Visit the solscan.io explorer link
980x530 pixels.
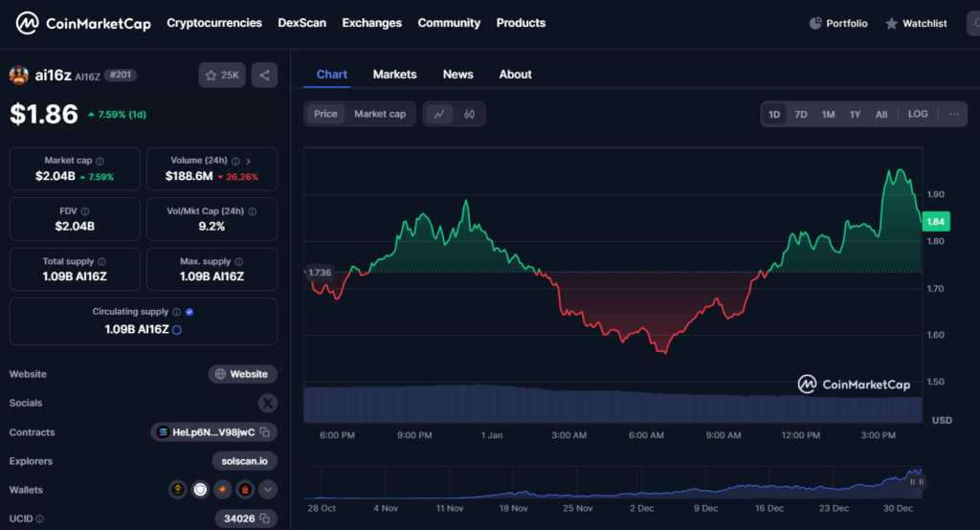(x=245, y=461)
